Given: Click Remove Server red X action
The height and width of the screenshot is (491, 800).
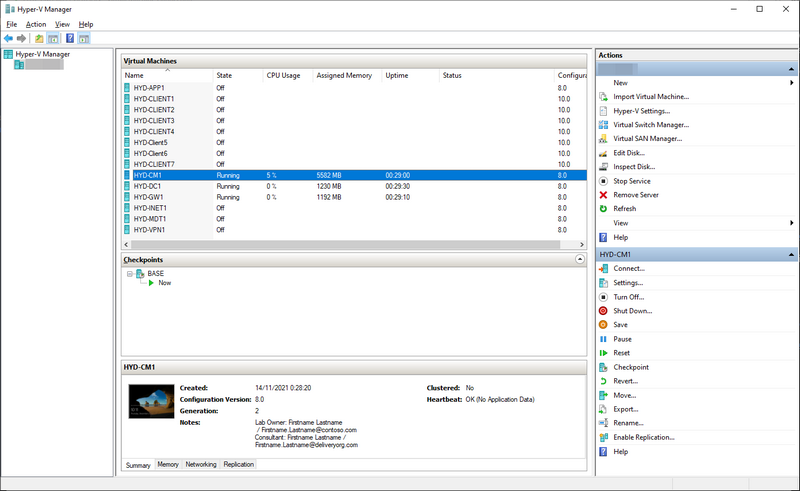Looking at the screenshot, I should [636, 194].
